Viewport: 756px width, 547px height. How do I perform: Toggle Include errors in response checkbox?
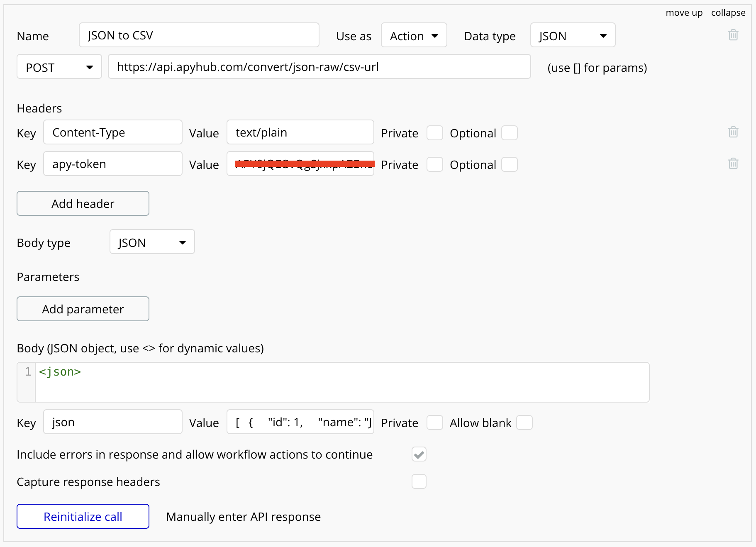click(x=419, y=454)
